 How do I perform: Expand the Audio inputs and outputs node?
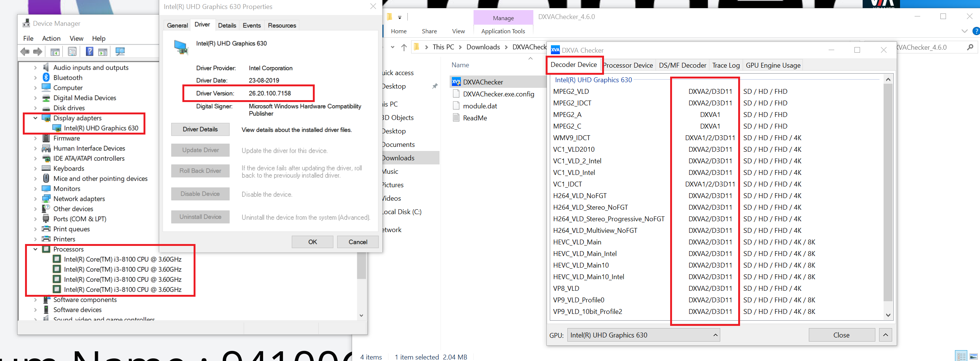pos(36,67)
